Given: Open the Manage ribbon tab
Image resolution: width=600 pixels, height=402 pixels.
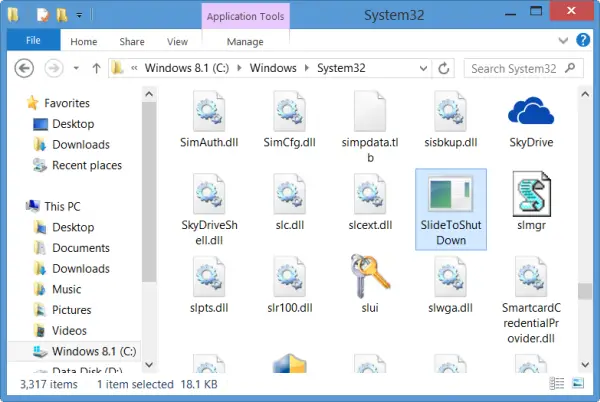Looking at the screenshot, I should (245, 41).
